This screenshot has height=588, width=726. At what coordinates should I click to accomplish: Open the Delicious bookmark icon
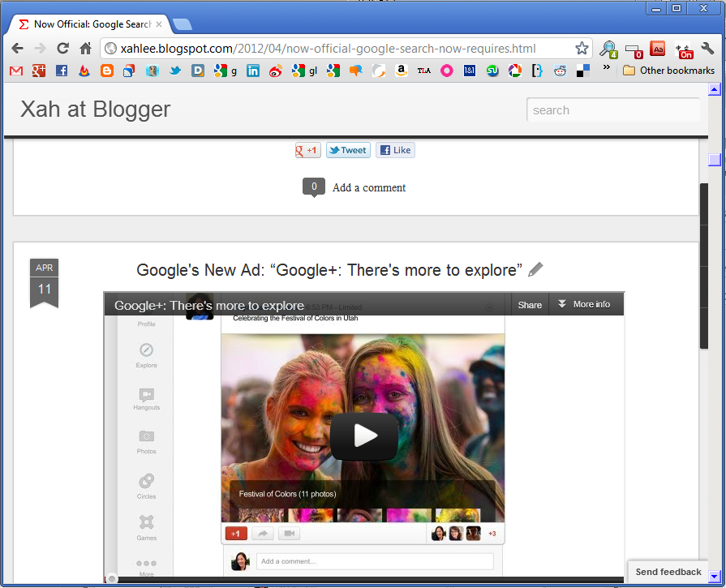coord(583,71)
